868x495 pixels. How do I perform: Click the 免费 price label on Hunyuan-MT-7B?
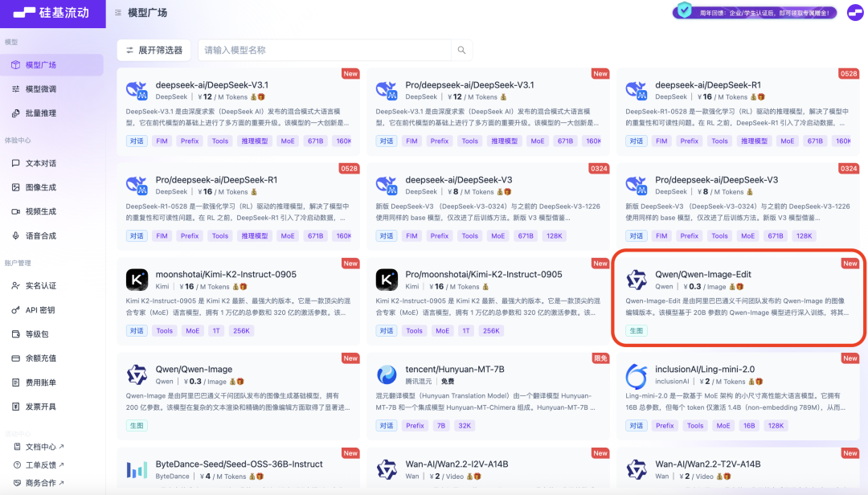click(x=448, y=382)
